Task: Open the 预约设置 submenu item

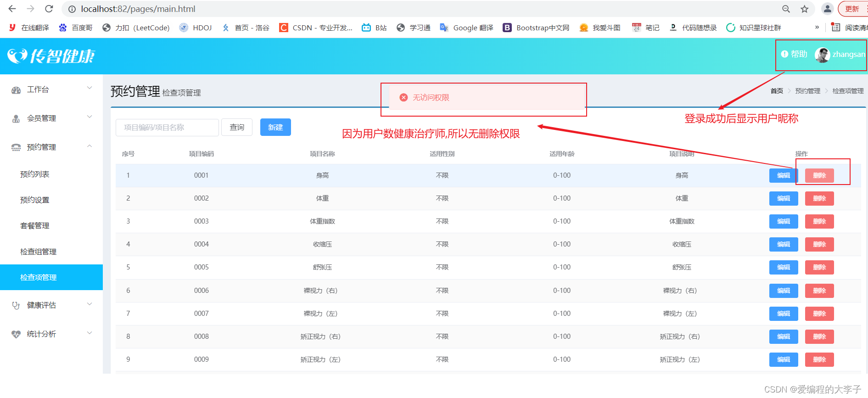Action: [51, 200]
